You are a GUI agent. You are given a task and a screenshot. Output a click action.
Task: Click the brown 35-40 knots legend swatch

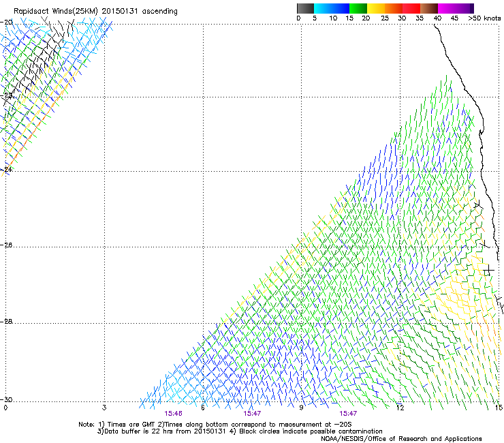click(429, 8)
